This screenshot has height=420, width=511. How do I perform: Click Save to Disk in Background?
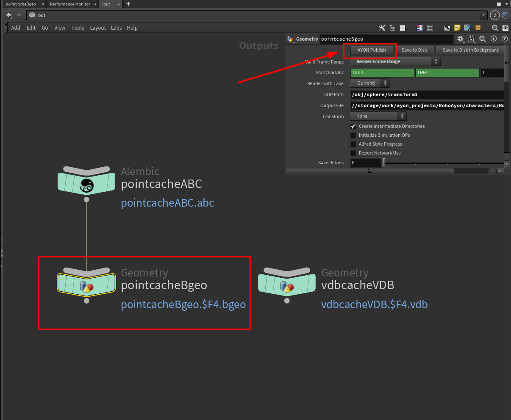point(471,50)
